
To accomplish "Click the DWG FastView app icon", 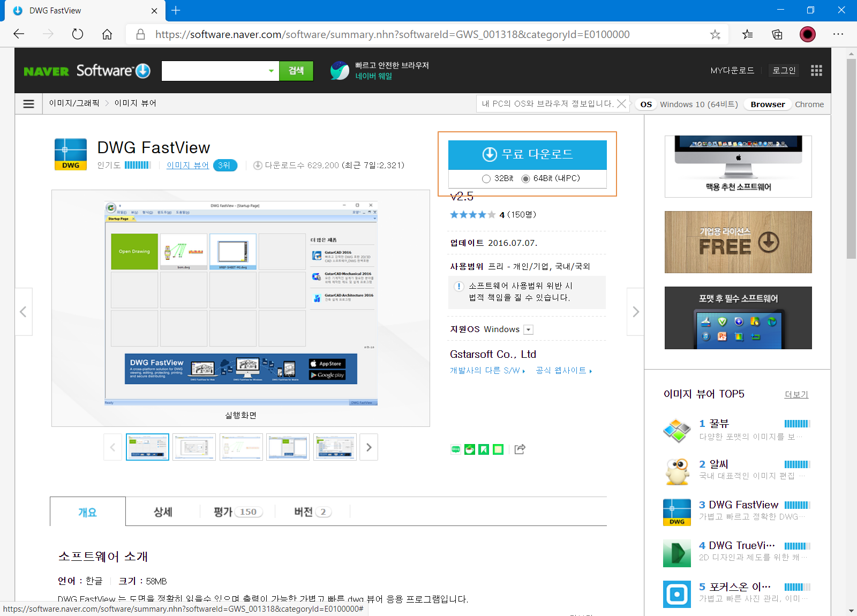I will coord(71,154).
